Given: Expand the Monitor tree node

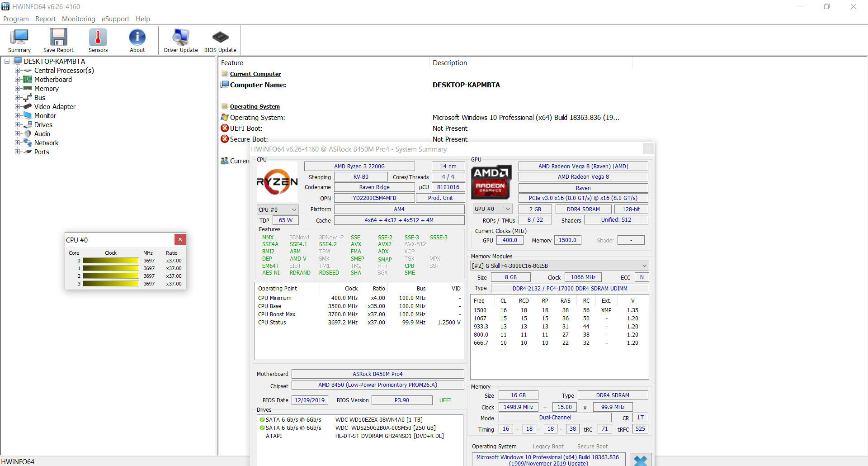Looking at the screenshot, I should tap(17, 115).
